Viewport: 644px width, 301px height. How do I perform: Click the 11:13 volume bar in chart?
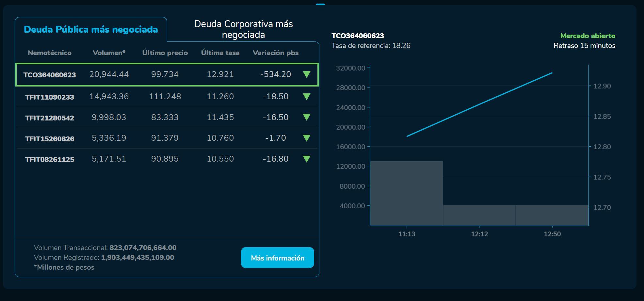pyautogui.click(x=407, y=193)
